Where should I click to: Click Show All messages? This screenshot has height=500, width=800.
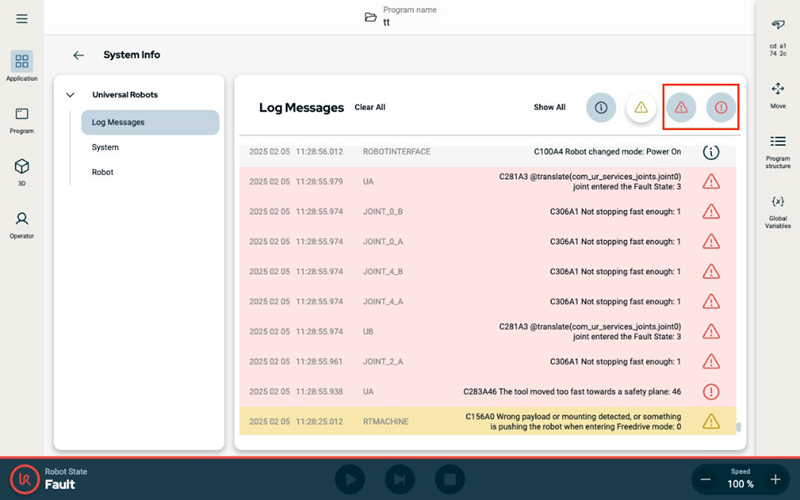click(x=549, y=107)
